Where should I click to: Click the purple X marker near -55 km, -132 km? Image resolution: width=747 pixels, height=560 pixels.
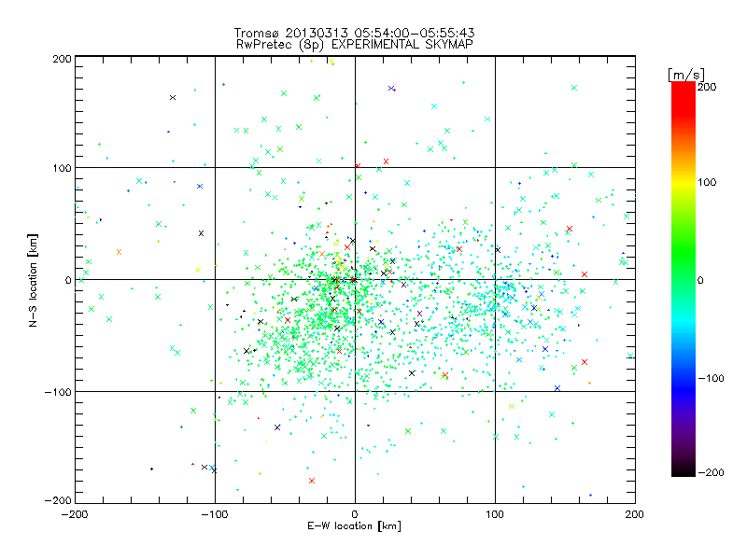point(277,427)
